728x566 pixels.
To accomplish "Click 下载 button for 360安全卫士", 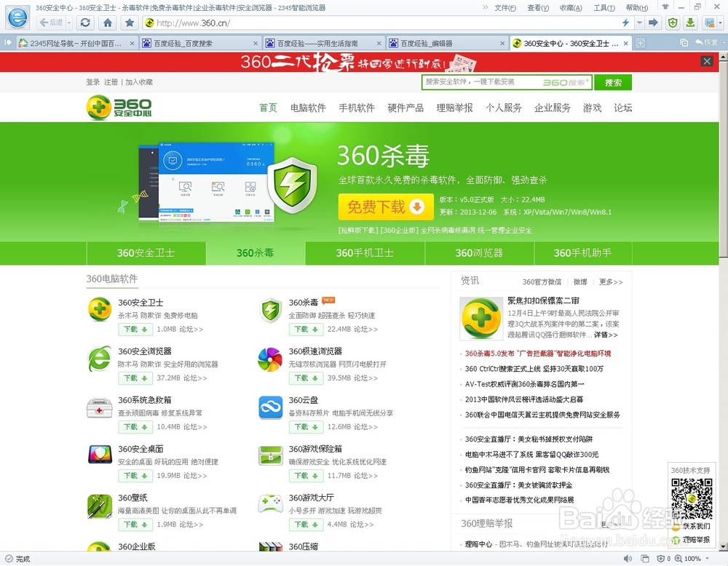I will (x=135, y=329).
